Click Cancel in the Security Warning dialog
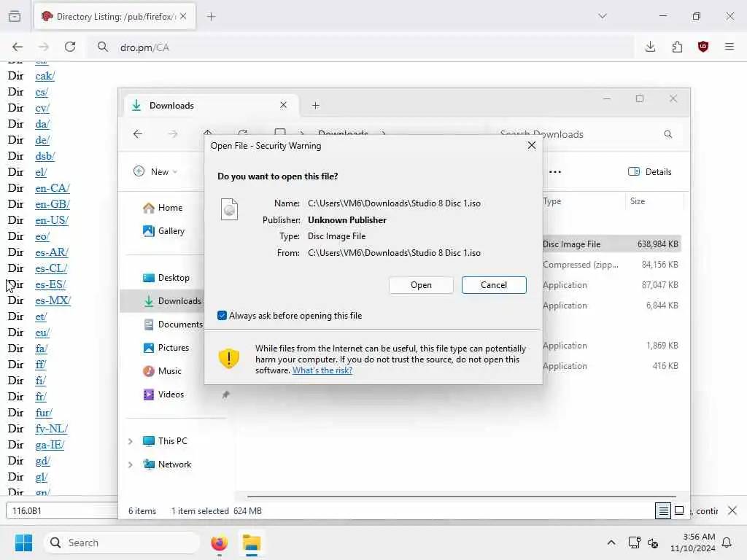The width and height of the screenshot is (747, 560). click(494, 285)
